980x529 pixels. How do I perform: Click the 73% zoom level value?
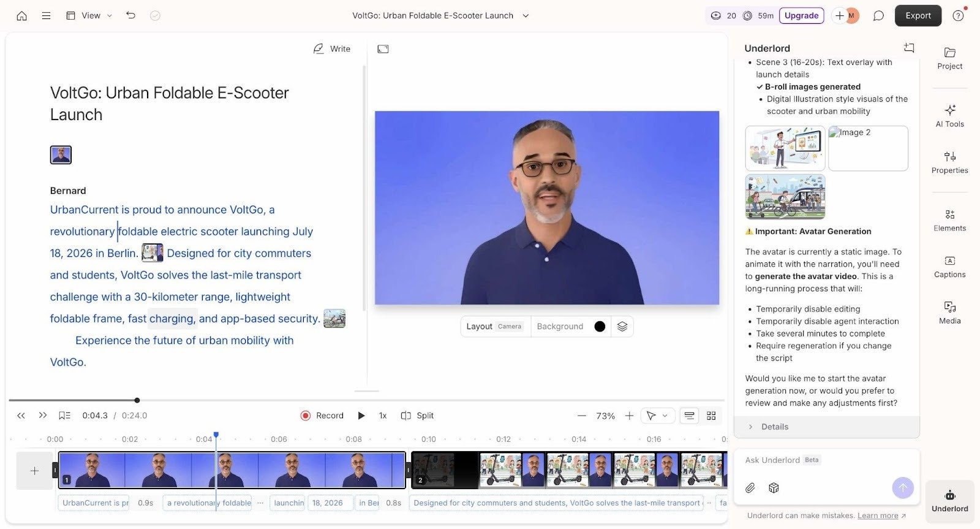pos(605,416)
